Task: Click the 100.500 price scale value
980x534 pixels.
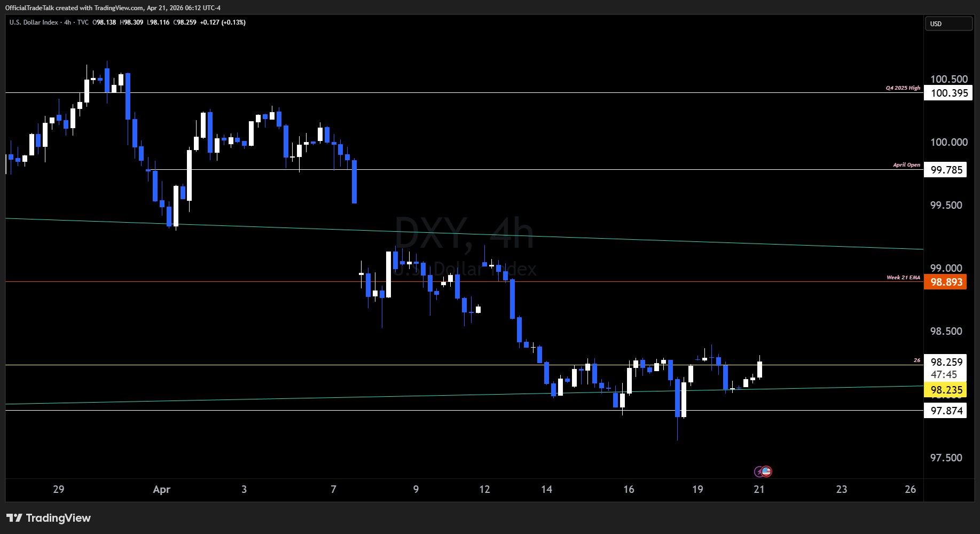Action: tap(949, 79)
